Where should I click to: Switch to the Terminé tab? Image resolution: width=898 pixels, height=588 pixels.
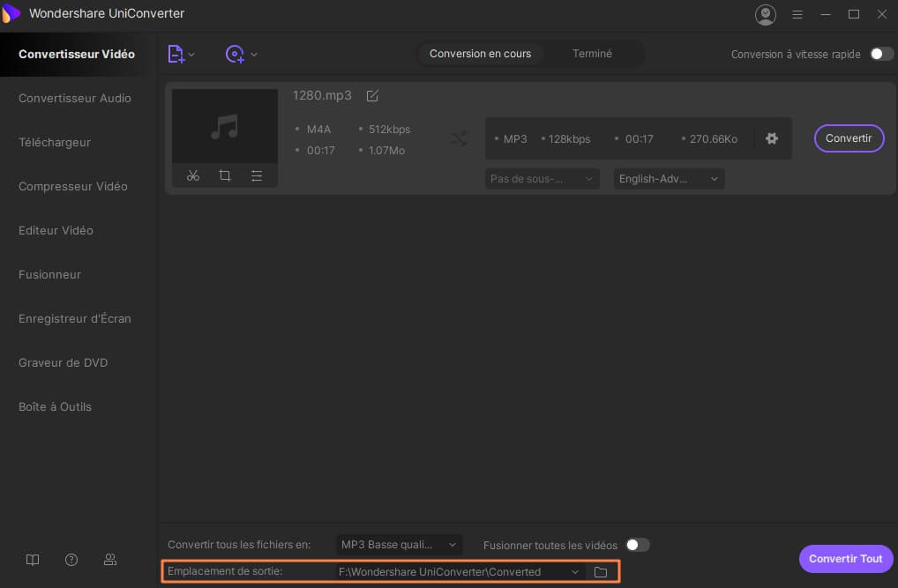(x=592, y=54)
